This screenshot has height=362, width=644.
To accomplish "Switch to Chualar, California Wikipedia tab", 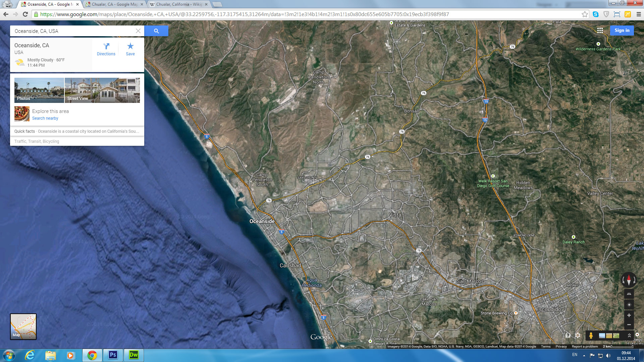I will 178,4.
